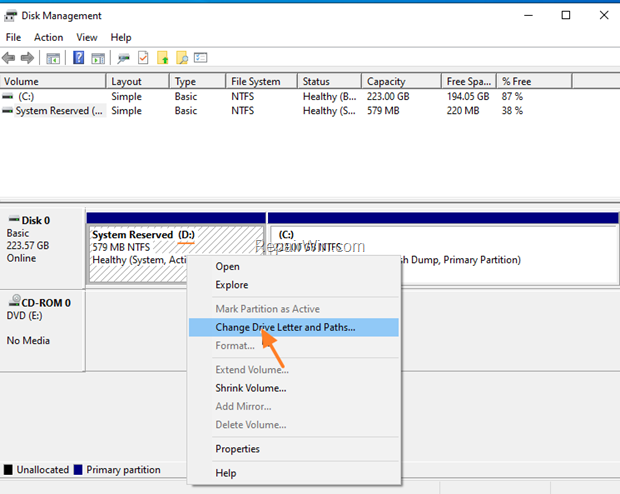Screen dimensions: 620x494
Task: Sort by the Volume column header
Action: click(x=53, y=81)
